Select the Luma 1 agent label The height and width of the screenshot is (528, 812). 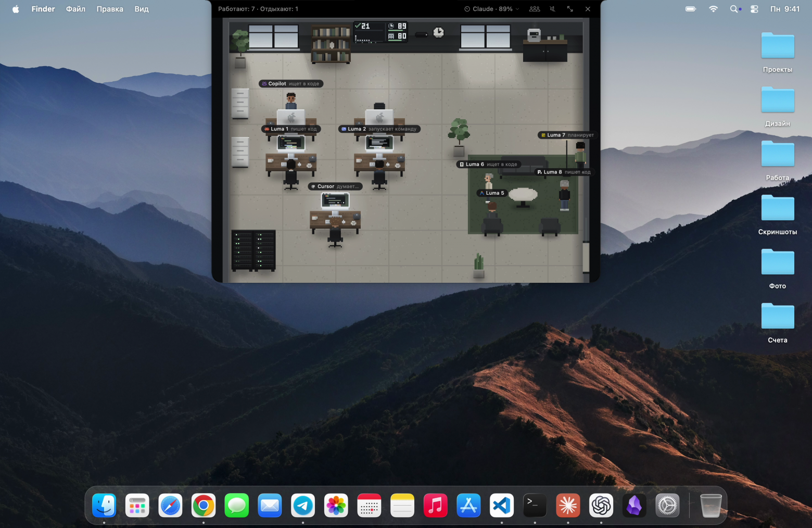(291, 129)
